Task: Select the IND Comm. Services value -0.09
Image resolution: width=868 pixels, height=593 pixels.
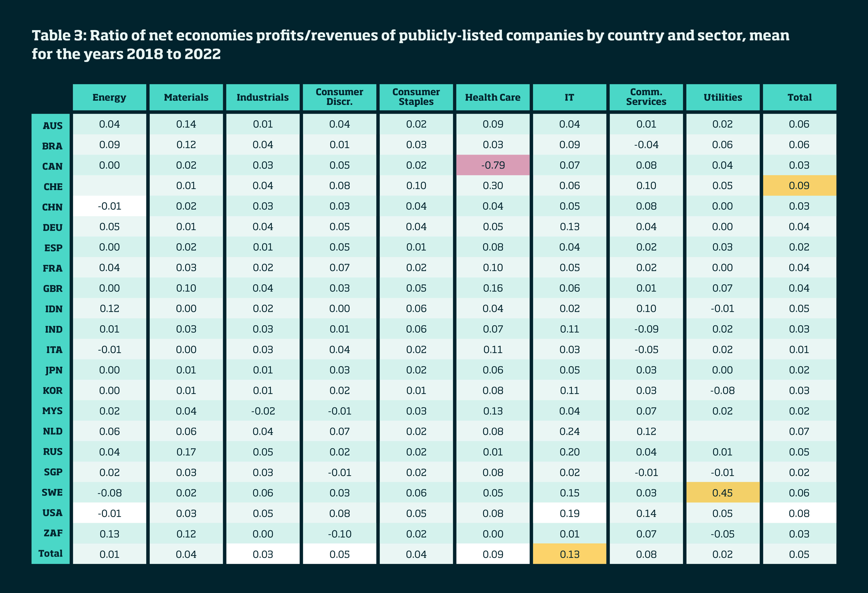Action: (646, 329)
